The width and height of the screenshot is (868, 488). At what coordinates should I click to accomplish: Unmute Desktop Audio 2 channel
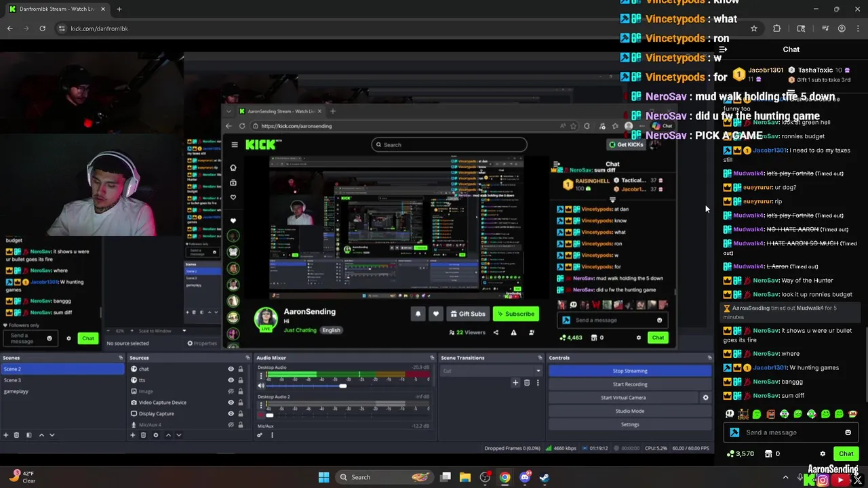point(261,415)
